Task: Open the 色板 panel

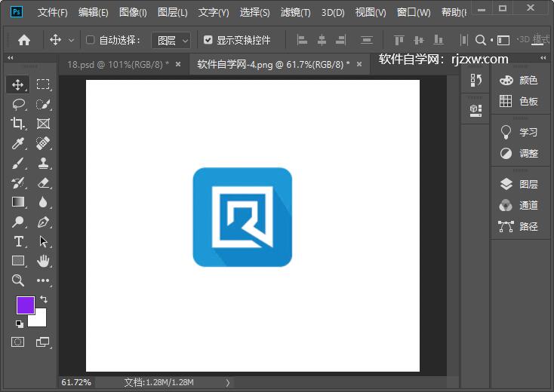Action: coord(519,101)
